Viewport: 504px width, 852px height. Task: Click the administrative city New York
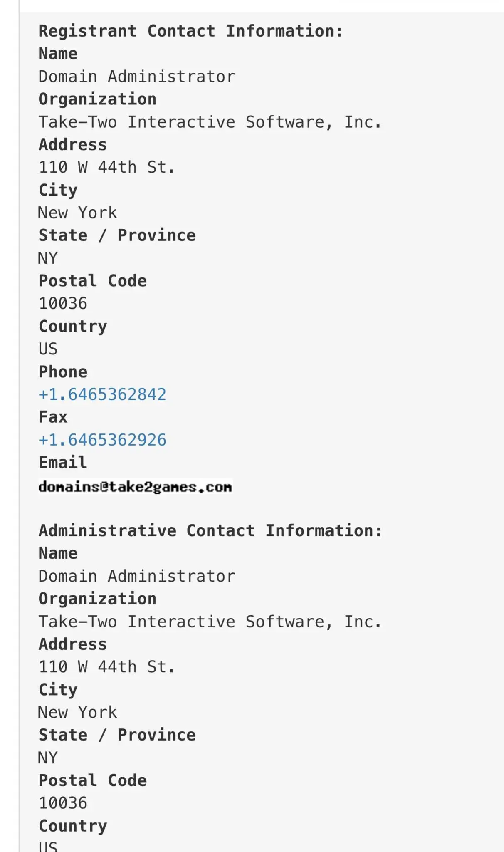tap(77, 713)
